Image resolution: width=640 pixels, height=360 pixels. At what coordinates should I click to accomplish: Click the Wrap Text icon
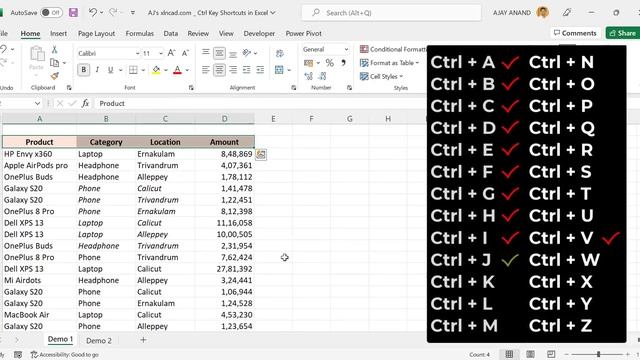point(280,53)
